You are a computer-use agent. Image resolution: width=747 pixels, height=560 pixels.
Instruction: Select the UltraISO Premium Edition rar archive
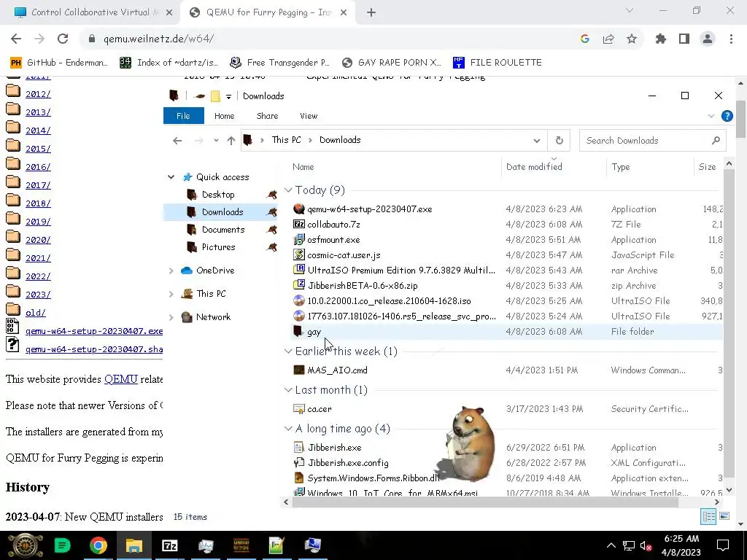(x=394, y=270)
